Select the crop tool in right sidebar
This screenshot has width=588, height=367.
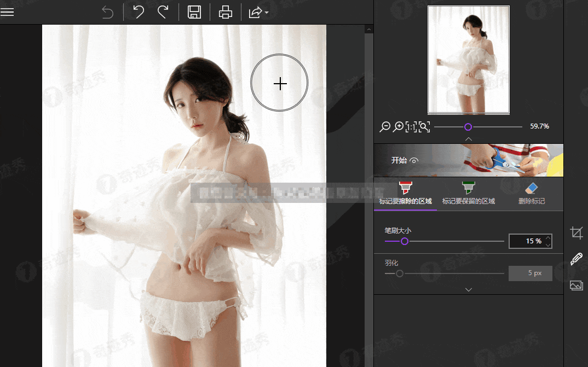[x=576, y=233]
